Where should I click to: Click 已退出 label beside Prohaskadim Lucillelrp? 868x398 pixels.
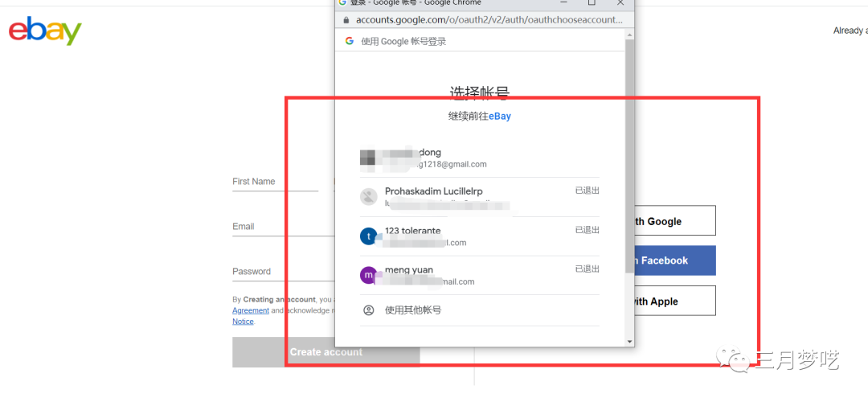coord(588,191)
